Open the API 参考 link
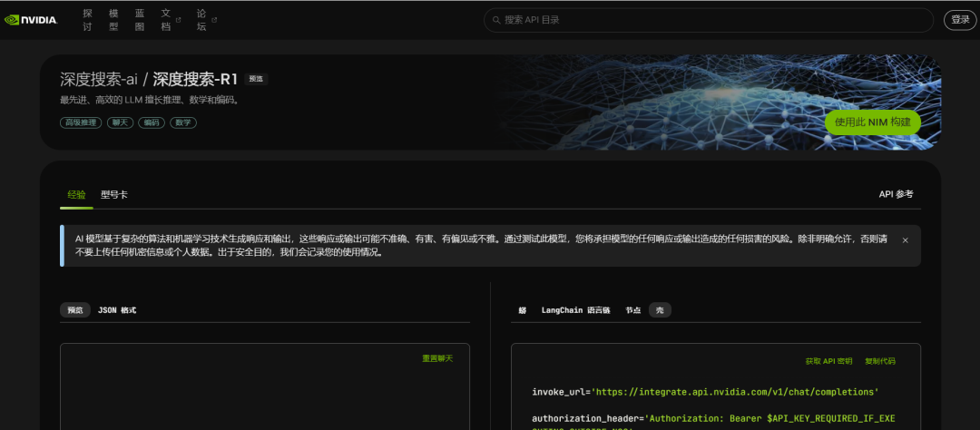980x430 pixels. tap(896, 194)
